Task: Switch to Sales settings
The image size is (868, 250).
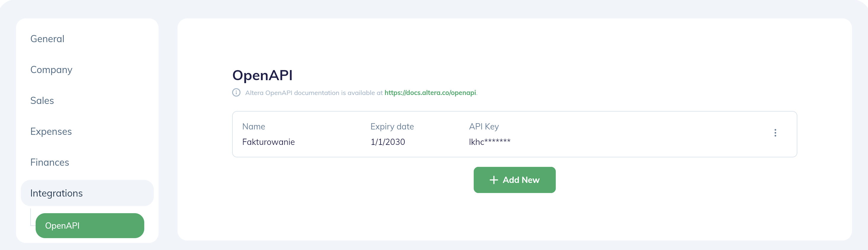Action: (x=42, y=101)
